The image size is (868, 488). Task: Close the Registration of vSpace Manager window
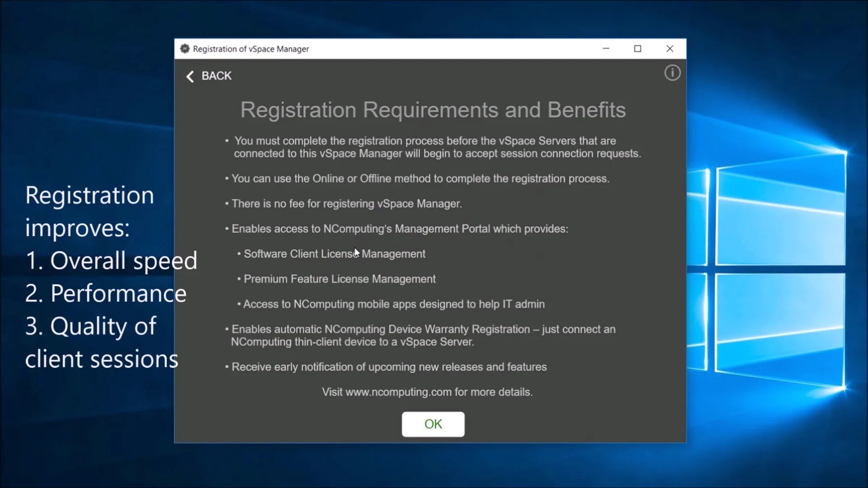[670, 48]
